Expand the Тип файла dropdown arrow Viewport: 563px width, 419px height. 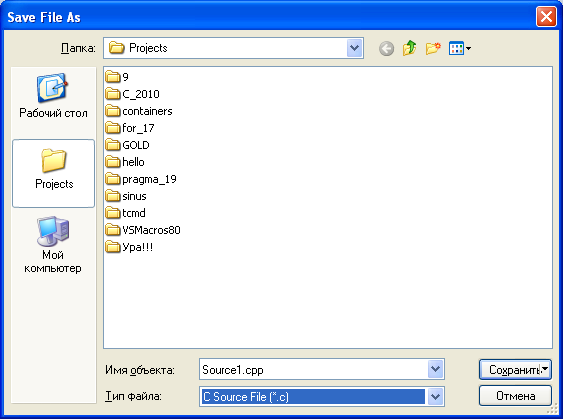coord(435,397)
